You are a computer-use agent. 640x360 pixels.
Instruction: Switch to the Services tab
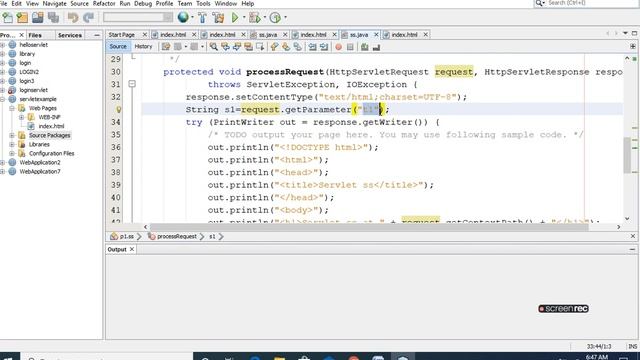(70, 36)
